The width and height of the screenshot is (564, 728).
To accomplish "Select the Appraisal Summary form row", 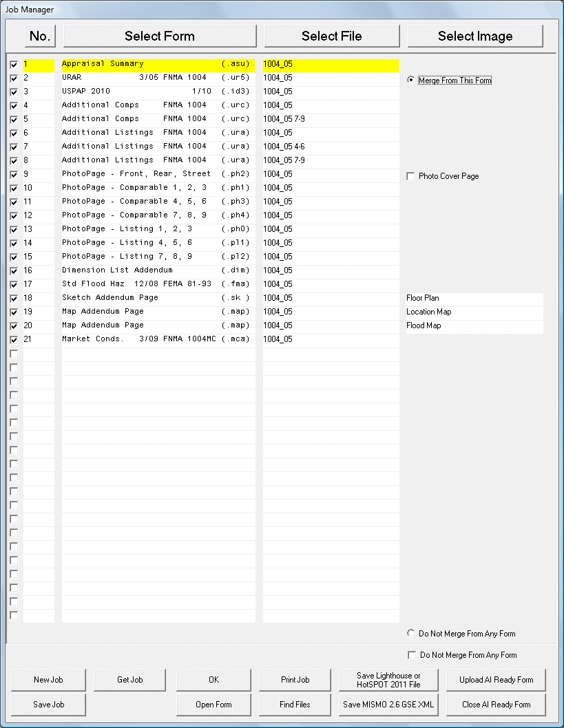I will (158, 64).
